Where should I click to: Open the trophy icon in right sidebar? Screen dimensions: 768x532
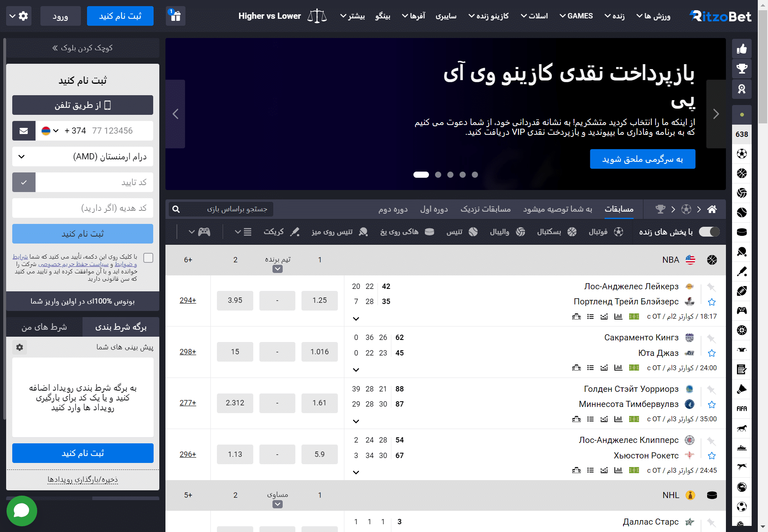tap(742, 69)
